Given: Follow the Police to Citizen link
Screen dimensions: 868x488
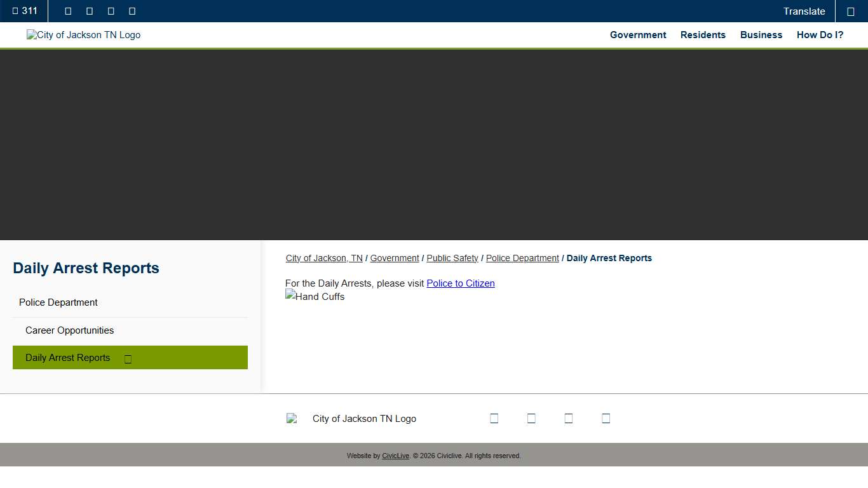Looking at the screenshot, I should point(460,283).
